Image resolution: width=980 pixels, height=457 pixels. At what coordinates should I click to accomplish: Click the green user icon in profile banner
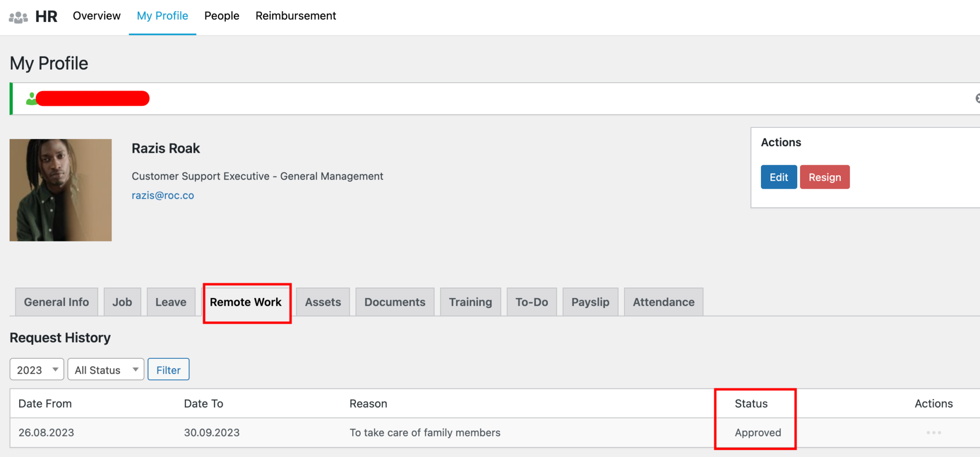(x=30, y=98)
